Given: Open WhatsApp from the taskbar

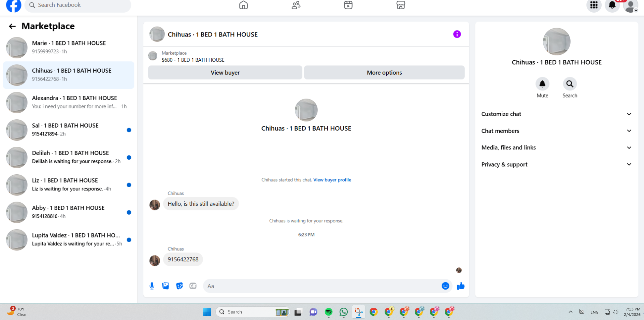Looking at the screenshot, I should (344, 312).
